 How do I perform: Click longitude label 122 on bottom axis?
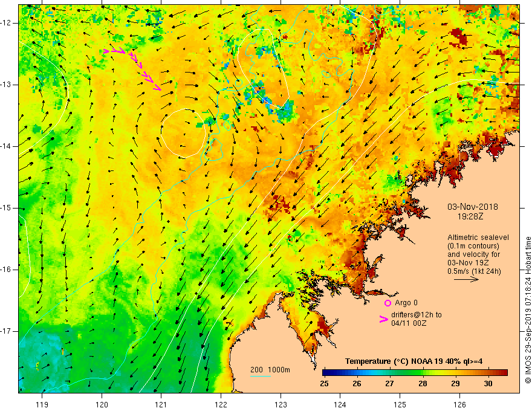221,404
